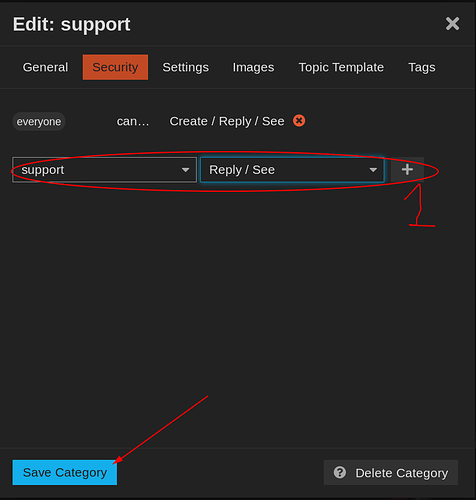The height and width of the screenshot is (500, 476).
Task: Click the Edit: support dialog title
Action: (71, 24)
